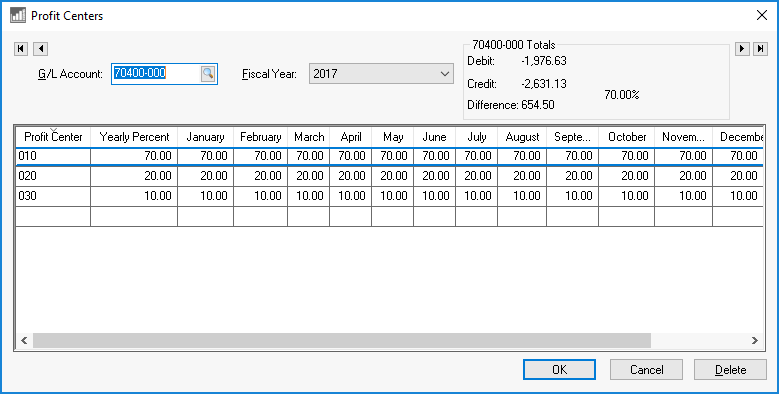
Task: Click the OK button
Action: 559,370
